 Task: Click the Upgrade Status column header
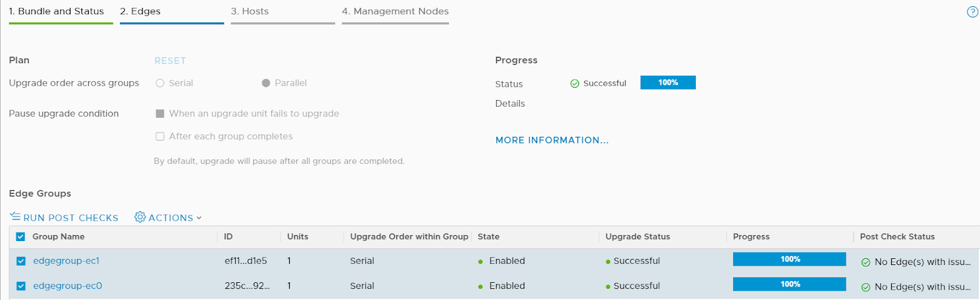tap(638, 237)
